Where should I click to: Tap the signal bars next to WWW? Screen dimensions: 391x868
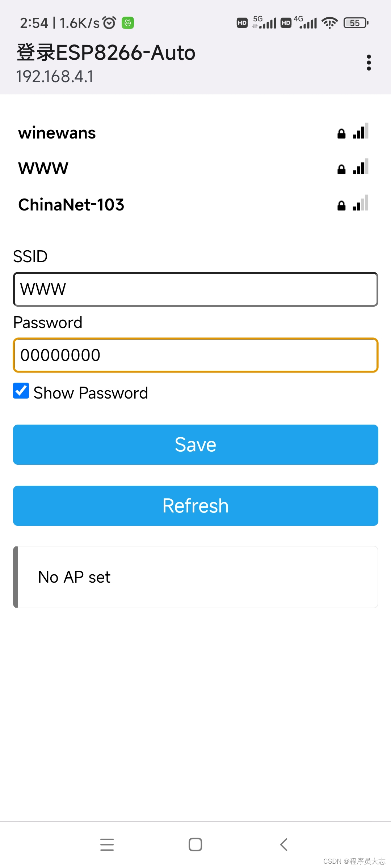[x=361, y=167]
